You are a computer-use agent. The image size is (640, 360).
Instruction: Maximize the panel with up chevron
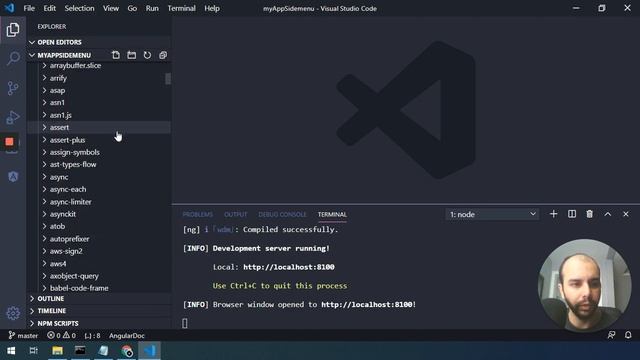608,214
